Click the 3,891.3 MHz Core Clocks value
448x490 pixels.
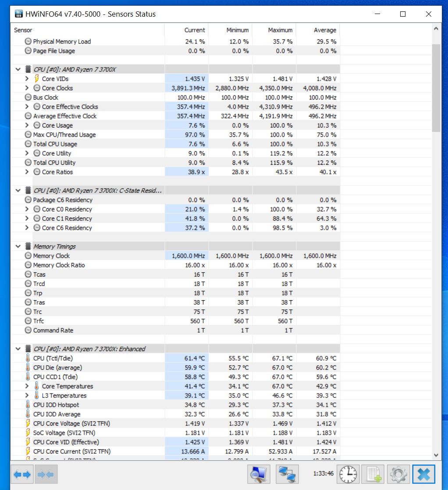[188, 88]
